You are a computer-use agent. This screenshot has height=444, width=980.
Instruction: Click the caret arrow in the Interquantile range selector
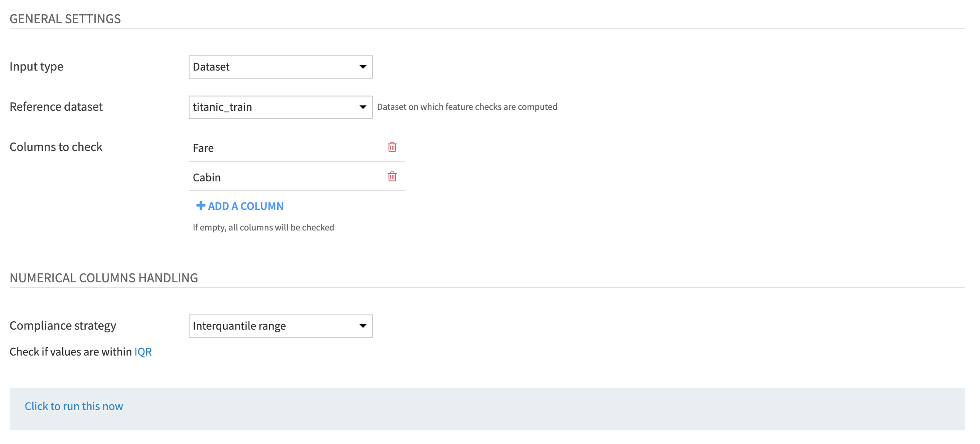(363, 326)
